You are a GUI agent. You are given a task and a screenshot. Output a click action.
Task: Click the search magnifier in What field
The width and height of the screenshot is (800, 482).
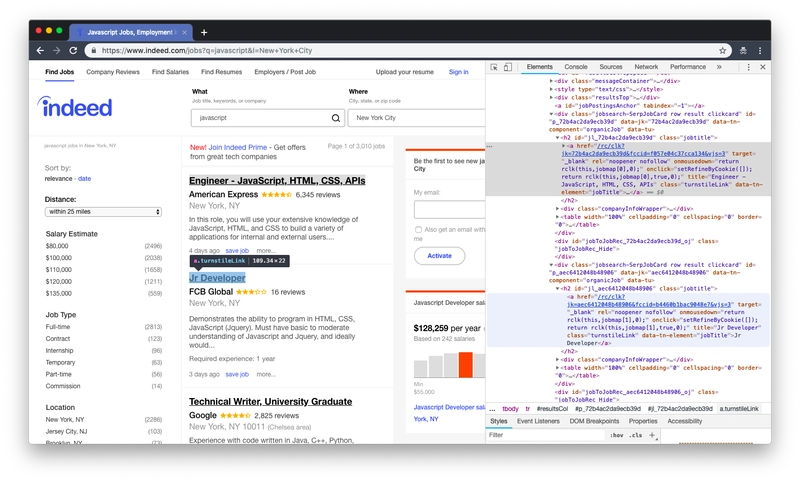tap(336, 118)
